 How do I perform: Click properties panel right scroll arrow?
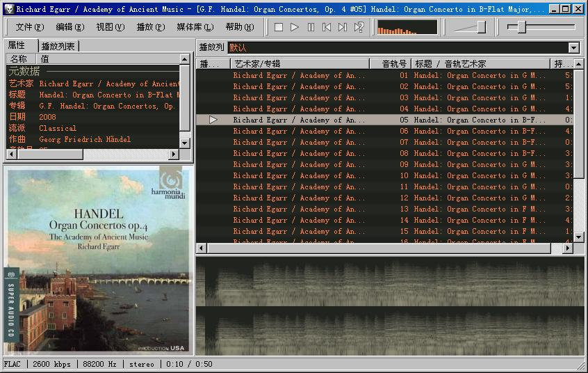click(174, 154)
